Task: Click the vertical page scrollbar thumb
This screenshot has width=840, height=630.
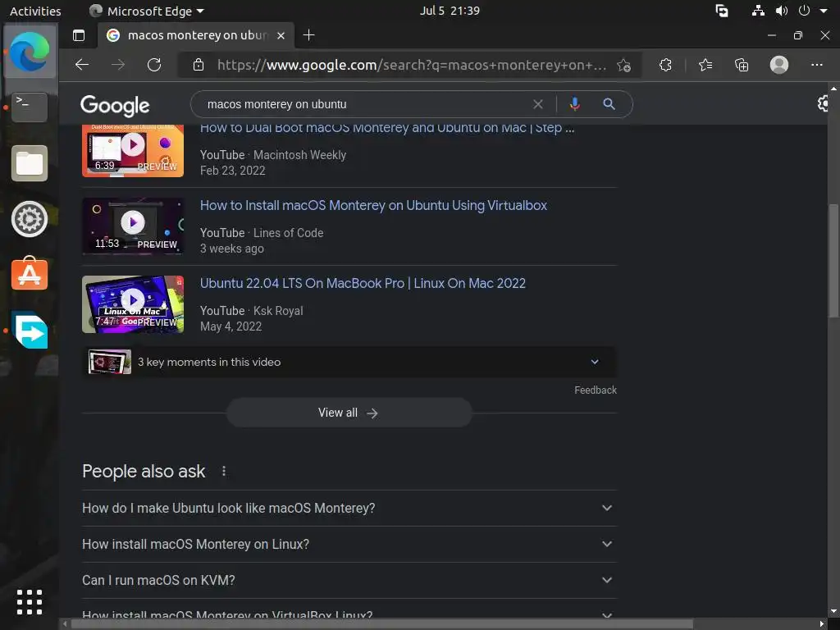Action: pos(833,261)
